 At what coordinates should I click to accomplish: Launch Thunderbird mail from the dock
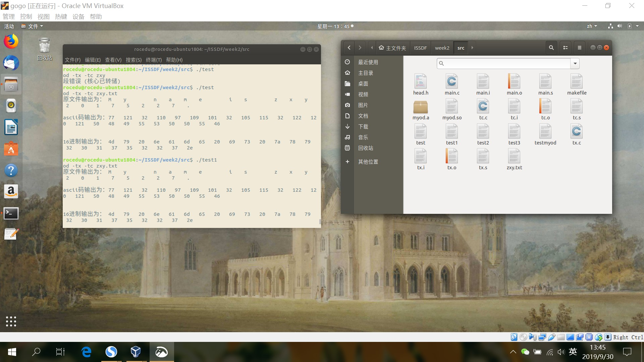[11, 63]
